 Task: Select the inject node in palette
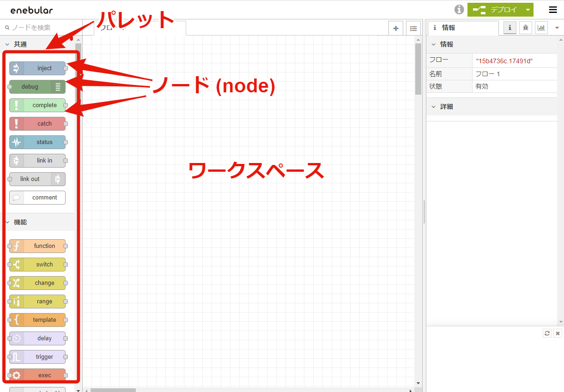click(37, 68)
